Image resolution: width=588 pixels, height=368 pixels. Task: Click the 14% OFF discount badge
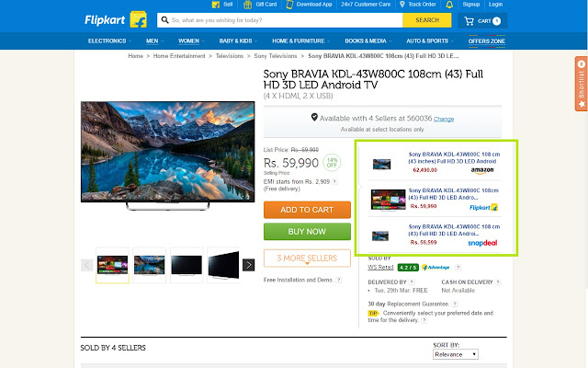point(332,163)
